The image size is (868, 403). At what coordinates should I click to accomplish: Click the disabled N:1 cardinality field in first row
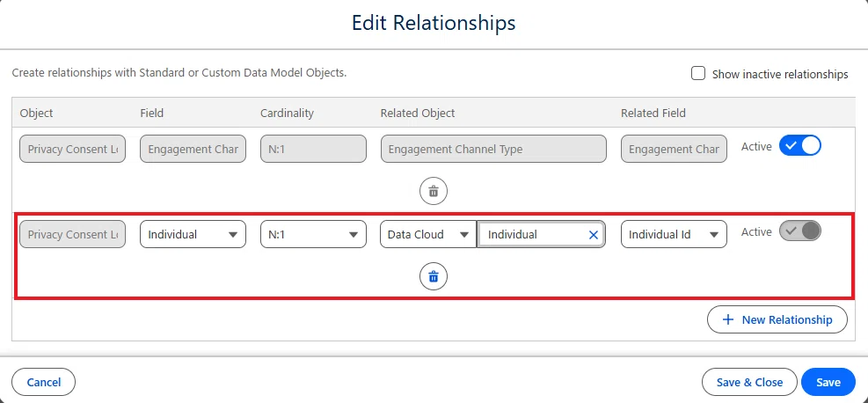click(x=313, y=149)
